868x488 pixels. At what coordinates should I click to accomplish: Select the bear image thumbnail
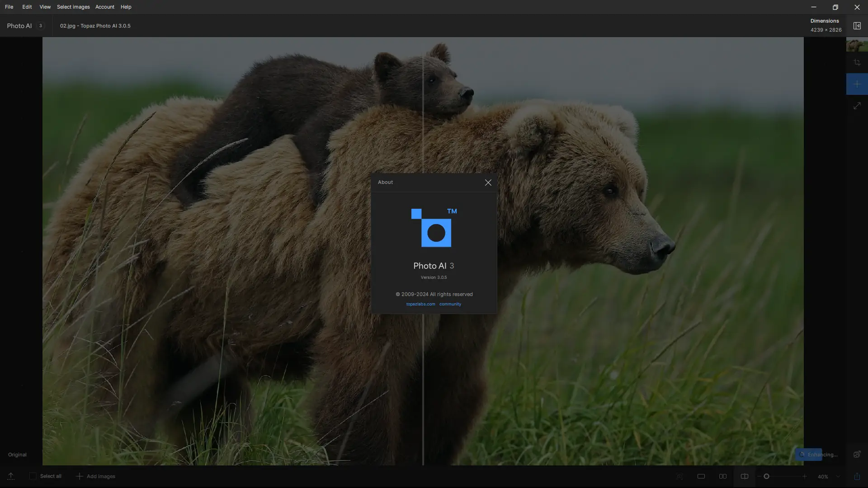(x=857, y=45)
